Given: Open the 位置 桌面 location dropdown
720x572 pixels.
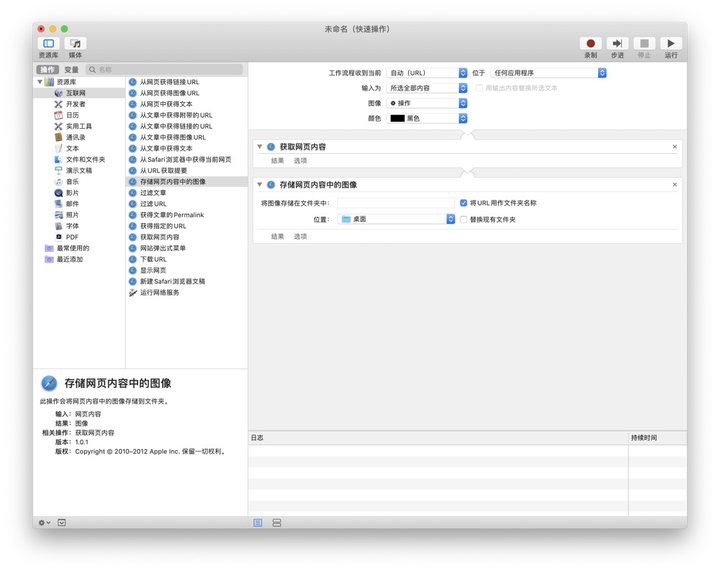Looking at the screenshot, I should tap(396, 219).
